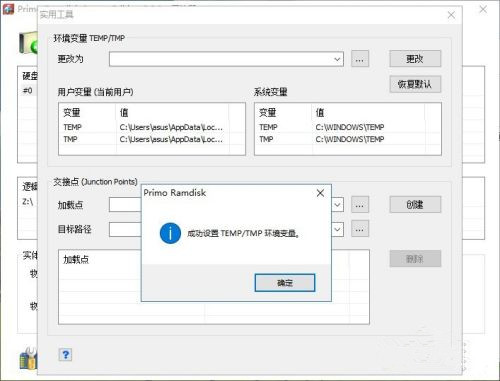Click the ramdisk icon in main window toolbar
The image size is (500, 381).
pos(28,43)
